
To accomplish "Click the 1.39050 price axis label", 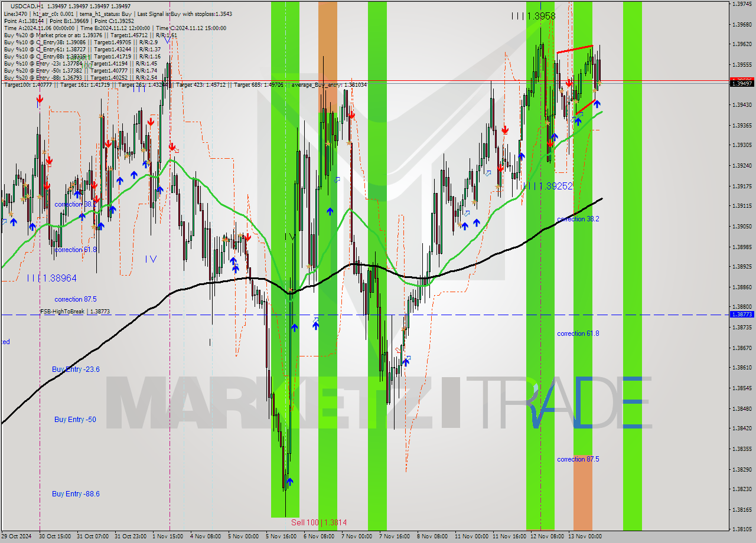I will (x=742, y=226).
